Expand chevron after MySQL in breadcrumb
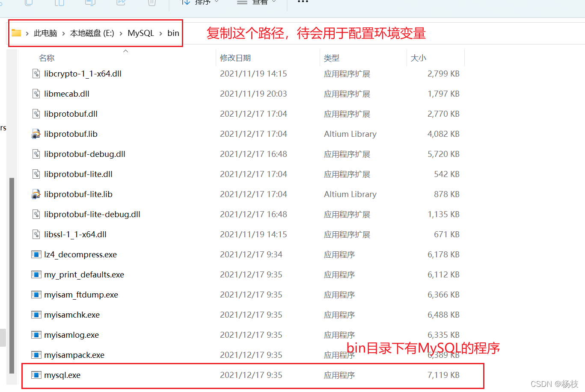Image resolution: width=585 pixels, height=392 pixels. tap(160, 33)
